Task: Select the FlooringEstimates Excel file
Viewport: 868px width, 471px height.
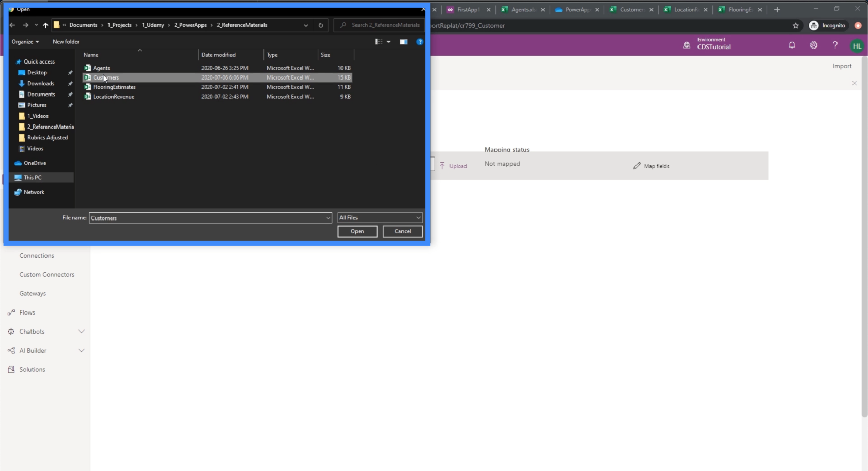Action: pos(217,87)
